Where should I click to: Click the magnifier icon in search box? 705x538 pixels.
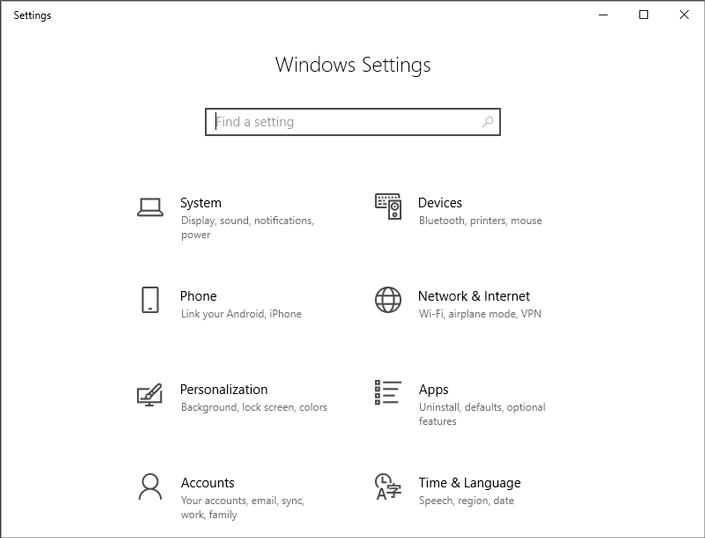488,122
